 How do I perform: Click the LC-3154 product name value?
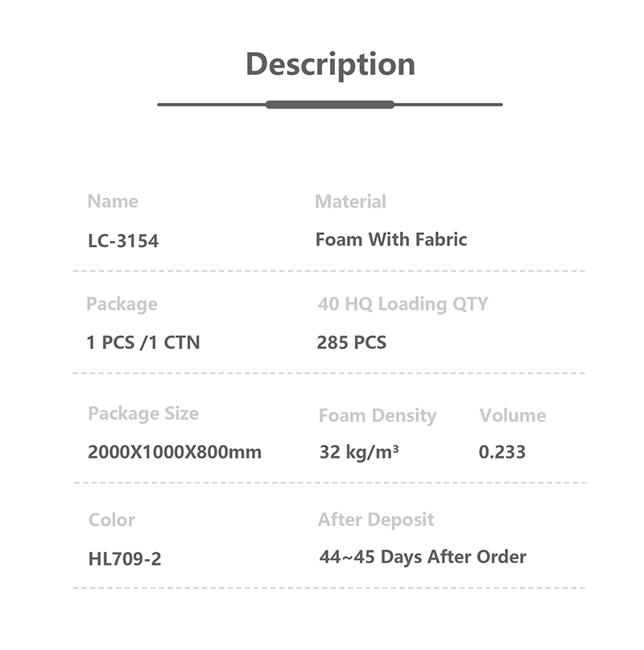tap(123, 241)
